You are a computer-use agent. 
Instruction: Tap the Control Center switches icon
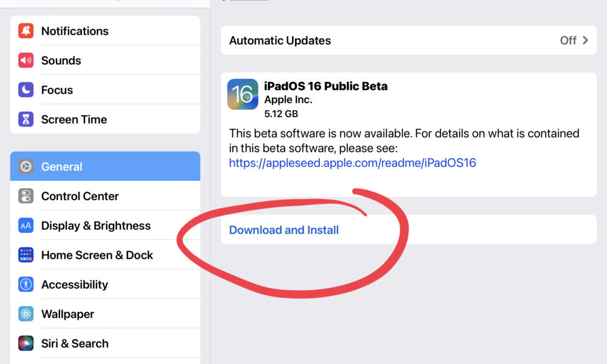(x=26, y=196)
